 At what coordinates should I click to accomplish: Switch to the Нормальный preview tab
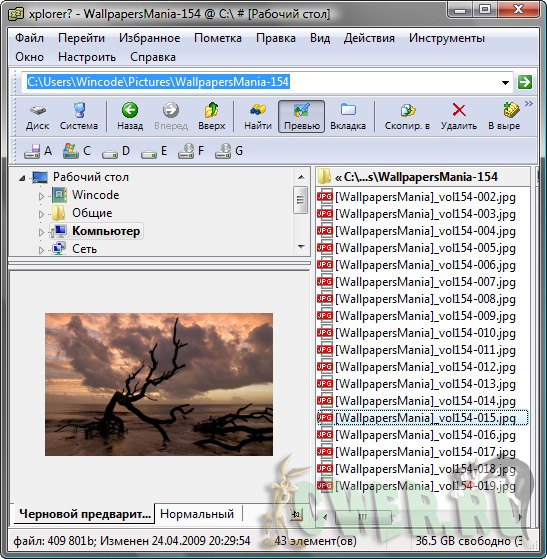coord(197,514)
